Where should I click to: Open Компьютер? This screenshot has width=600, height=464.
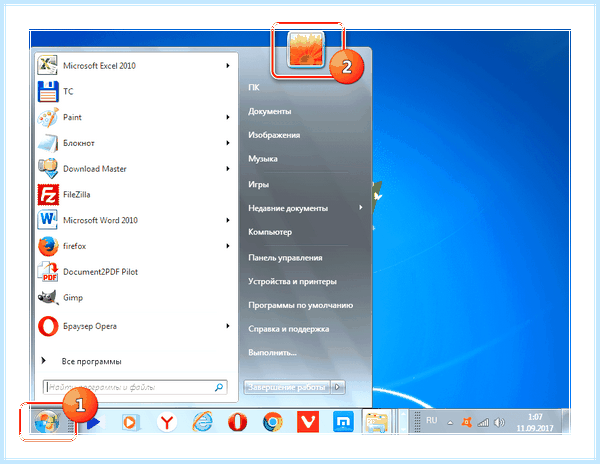click(x=270, y=232)
